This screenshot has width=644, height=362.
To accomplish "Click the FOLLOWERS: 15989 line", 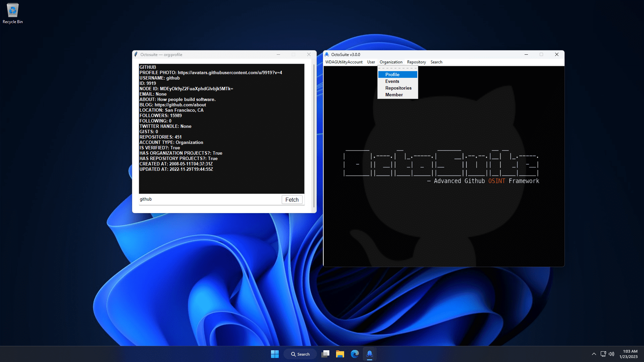I will pos(161,115).
